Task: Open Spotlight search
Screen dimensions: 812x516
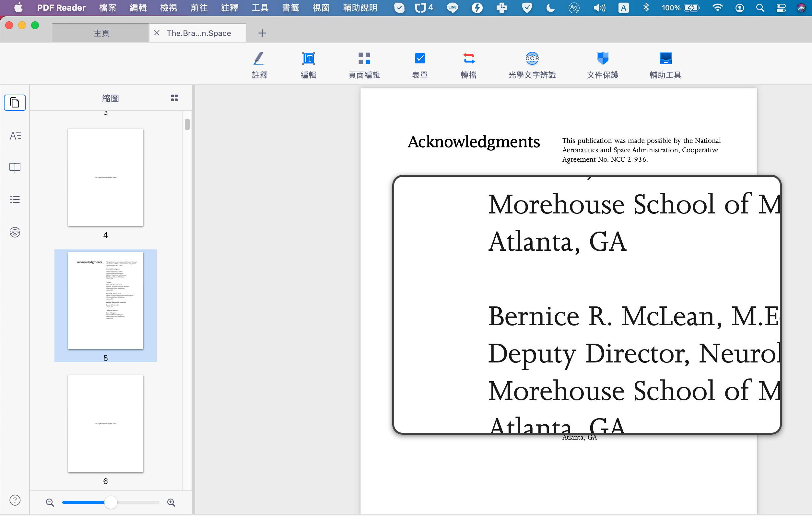Action: click(760, 7)
